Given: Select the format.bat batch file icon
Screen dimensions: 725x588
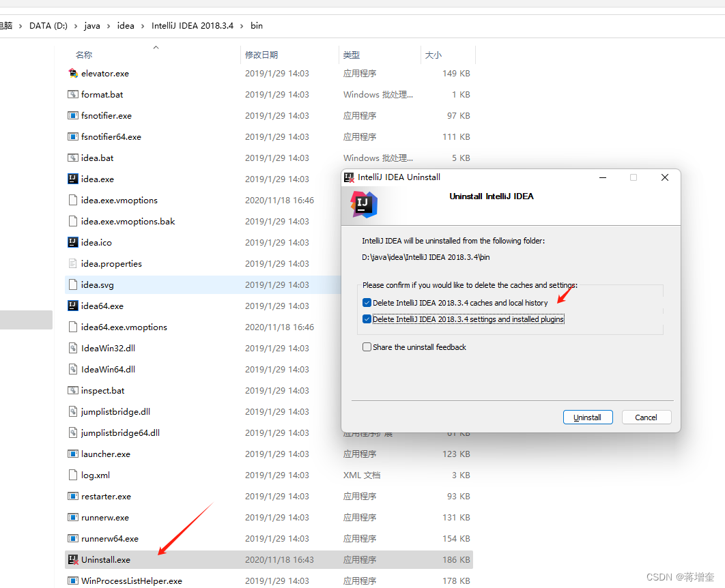Looking at the screenshot, I should [x=72, y=94].
